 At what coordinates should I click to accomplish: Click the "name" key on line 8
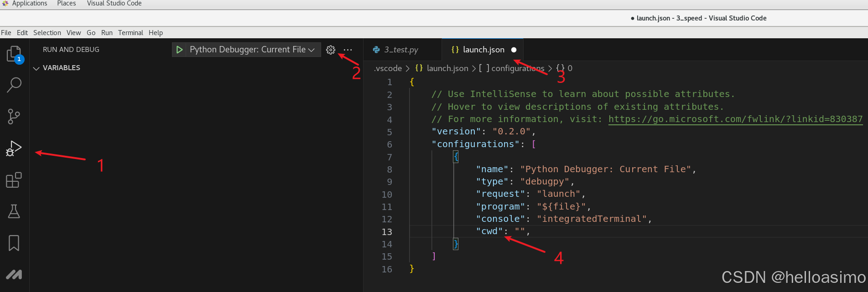pos(492,169)
